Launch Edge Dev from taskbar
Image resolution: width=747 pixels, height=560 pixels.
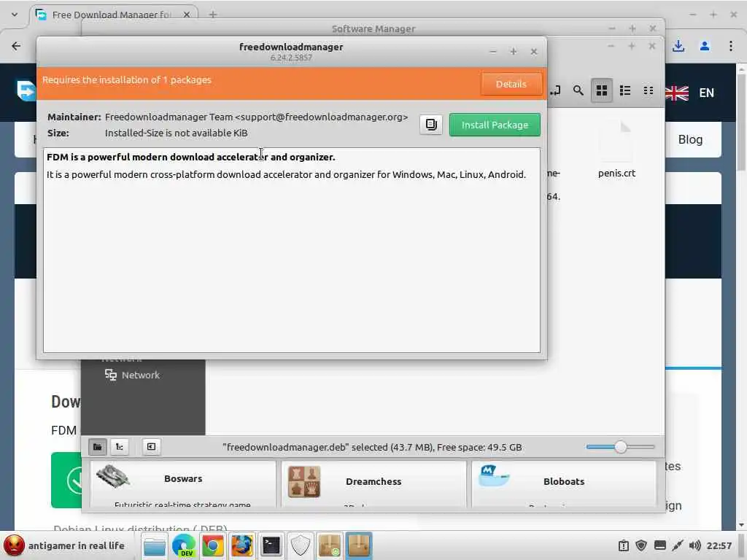coord(183,545)
